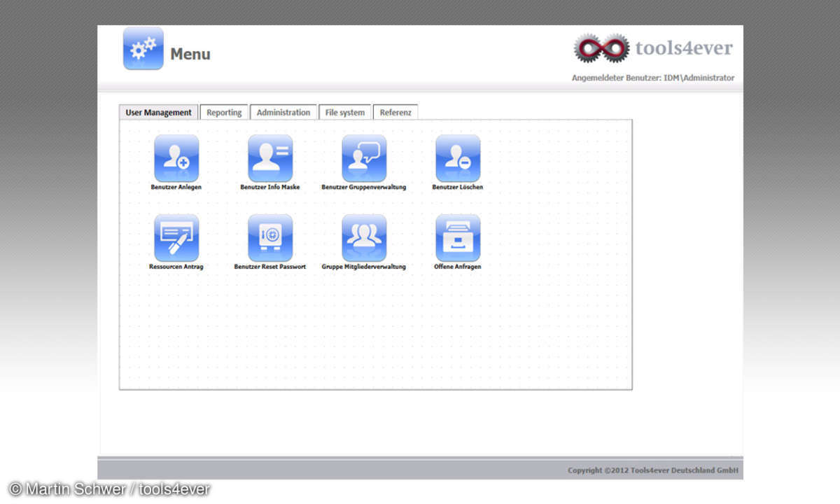Image resolution: width=840 pixels, height=504 pixels.
Task: Click the Benutzer Info Maske label
Action: tap(270, 188)
